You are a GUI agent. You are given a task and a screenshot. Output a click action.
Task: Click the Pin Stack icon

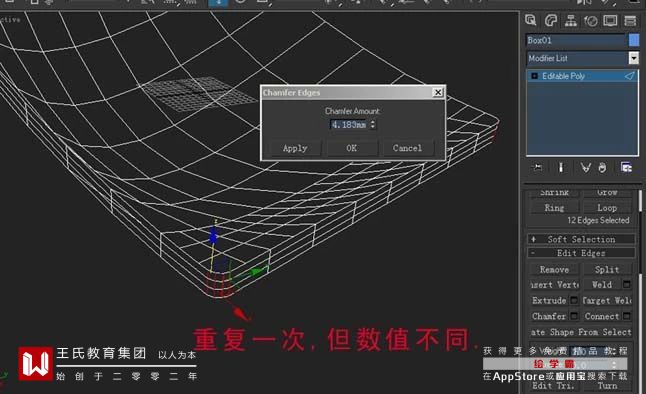538,167
